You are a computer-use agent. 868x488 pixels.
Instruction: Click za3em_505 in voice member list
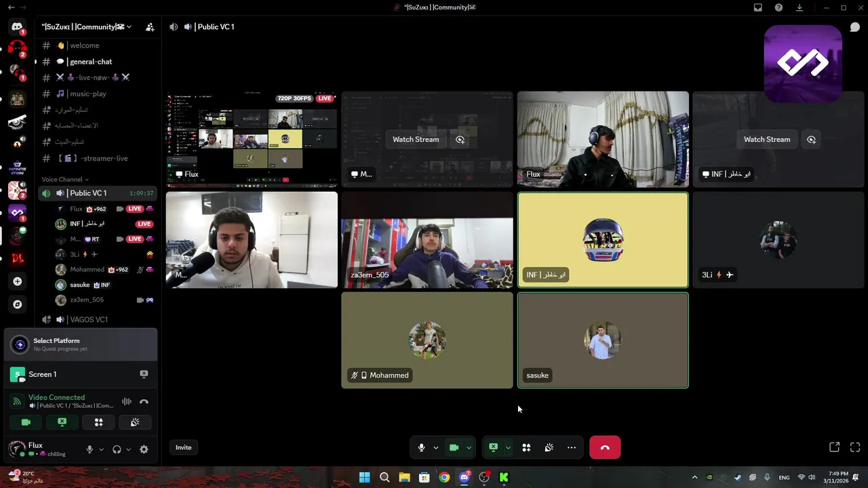pyautogui.click(x=104, y=300)
